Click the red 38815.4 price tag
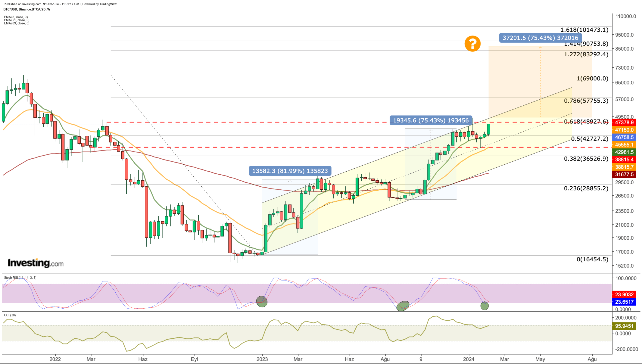Viewport: 642px width, 364px height. (624, 159)
